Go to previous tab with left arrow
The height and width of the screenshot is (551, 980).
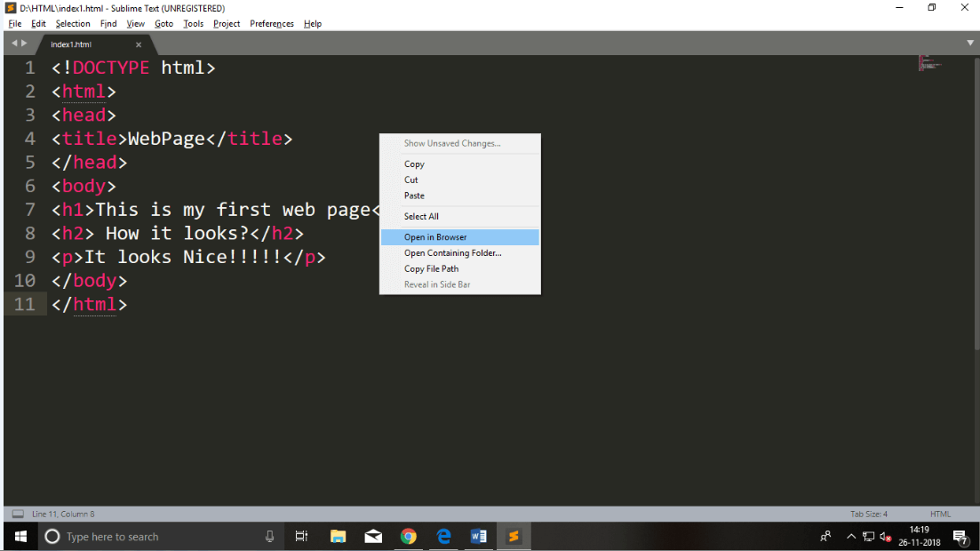(x=14, y=44)
